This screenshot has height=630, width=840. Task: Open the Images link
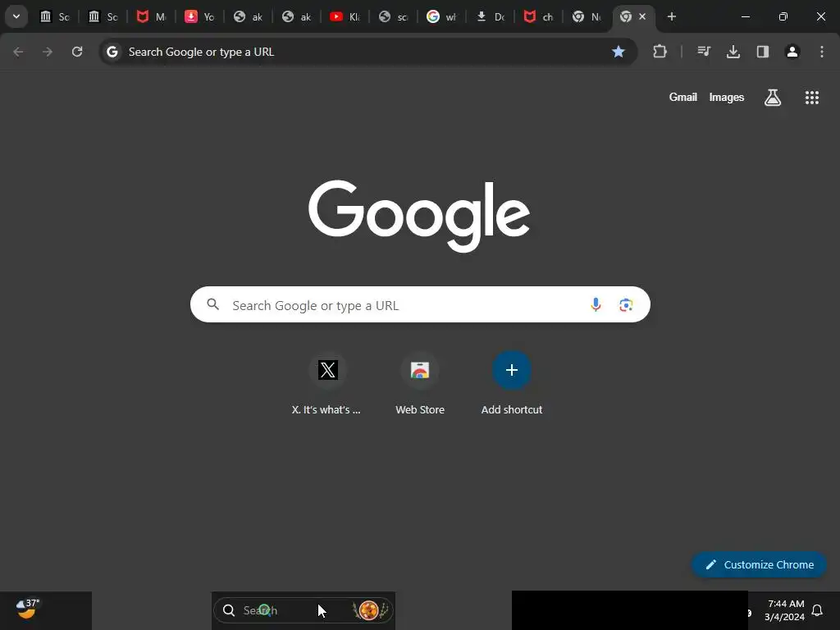(x=727, y=97)
